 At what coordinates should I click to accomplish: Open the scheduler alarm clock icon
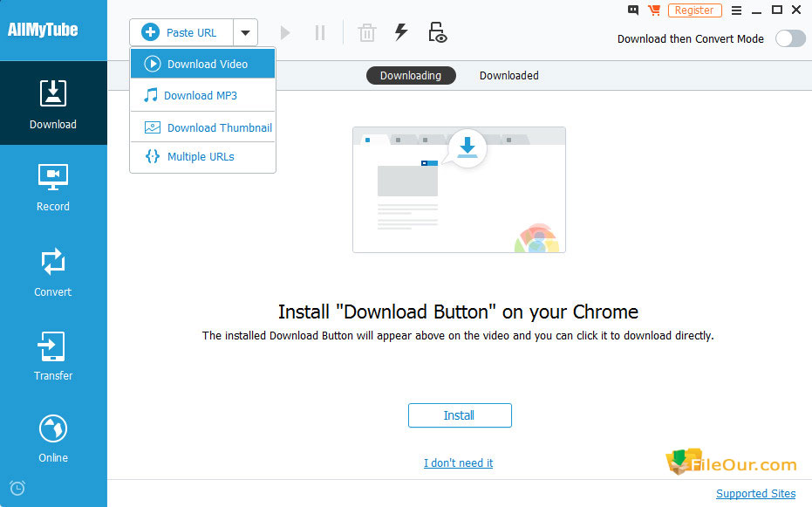pos(17,488)
